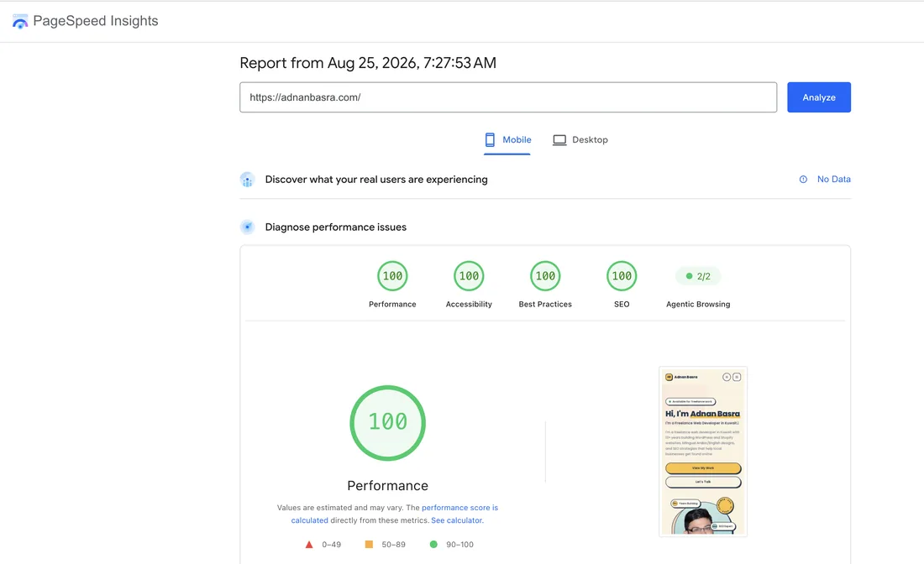The width and height of the screenshot is (924, 564).
Task: Open the See calculator link
Action: (457, 520)
